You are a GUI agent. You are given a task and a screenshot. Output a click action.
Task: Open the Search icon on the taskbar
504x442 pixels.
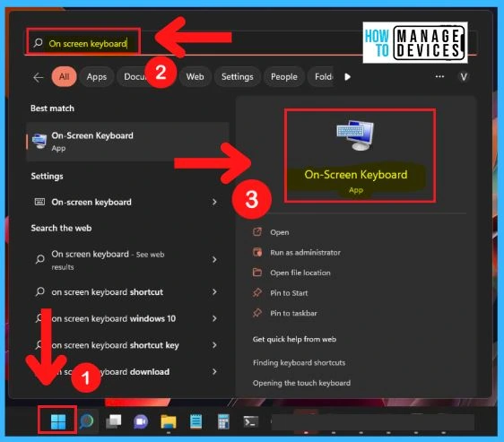(86, 421)
